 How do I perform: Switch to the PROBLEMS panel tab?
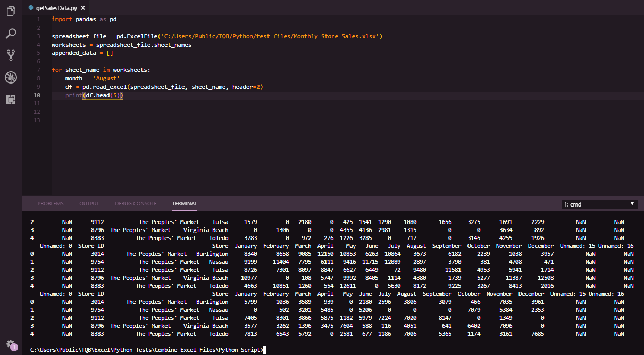[51, 203]
